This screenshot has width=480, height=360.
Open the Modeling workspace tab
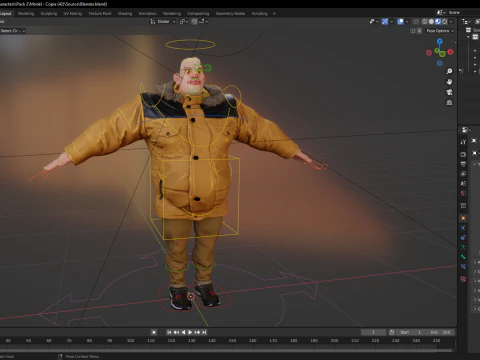(x=26, y=14)
